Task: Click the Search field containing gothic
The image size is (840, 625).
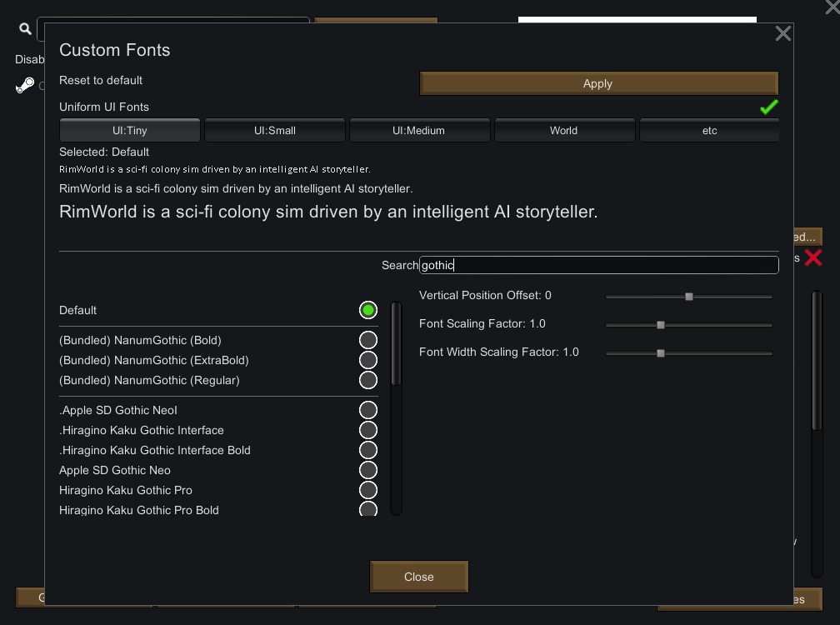Action: [599, 265]
